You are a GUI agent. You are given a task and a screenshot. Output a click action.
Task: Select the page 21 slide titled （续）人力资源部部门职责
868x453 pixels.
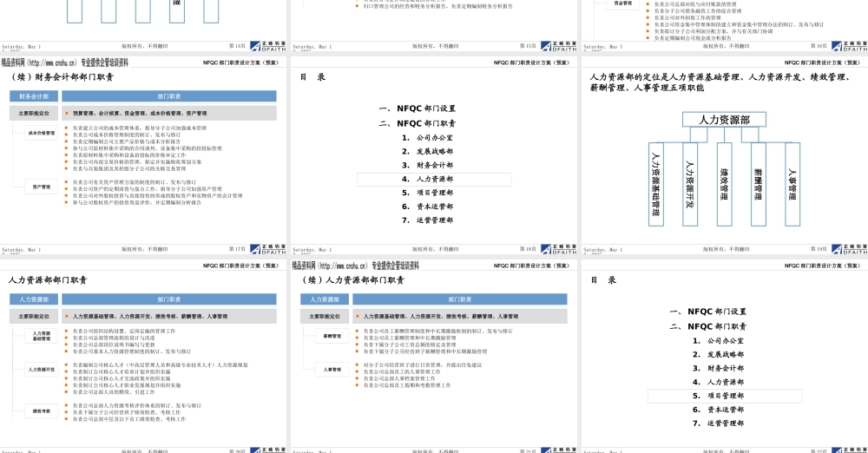click(x=434, y=356)
